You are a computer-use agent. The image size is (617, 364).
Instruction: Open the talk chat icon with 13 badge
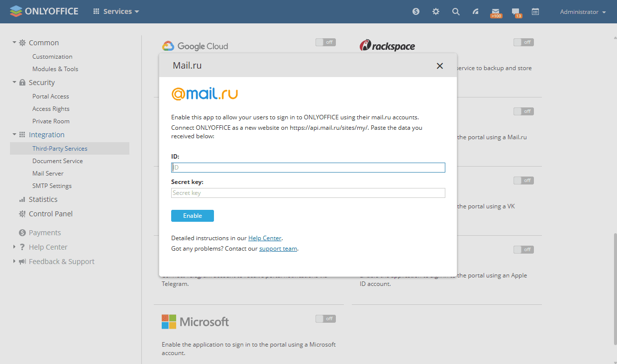coord(516,12)
